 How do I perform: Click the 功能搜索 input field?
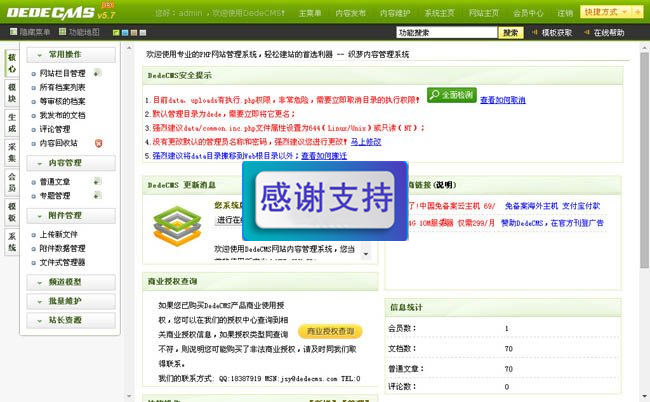pyautogui.click(x=446, y=32)
